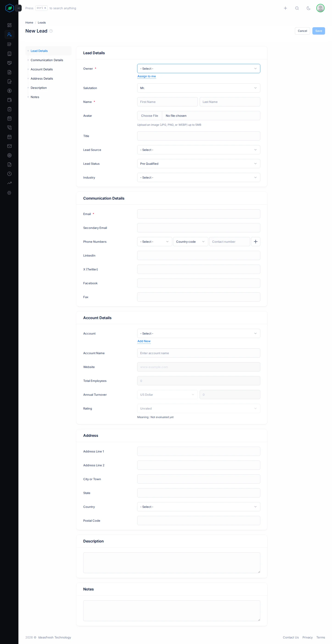Open the handshake deals icon in sidebar
Screen dimensions: 332x644
tap(9, 63)
